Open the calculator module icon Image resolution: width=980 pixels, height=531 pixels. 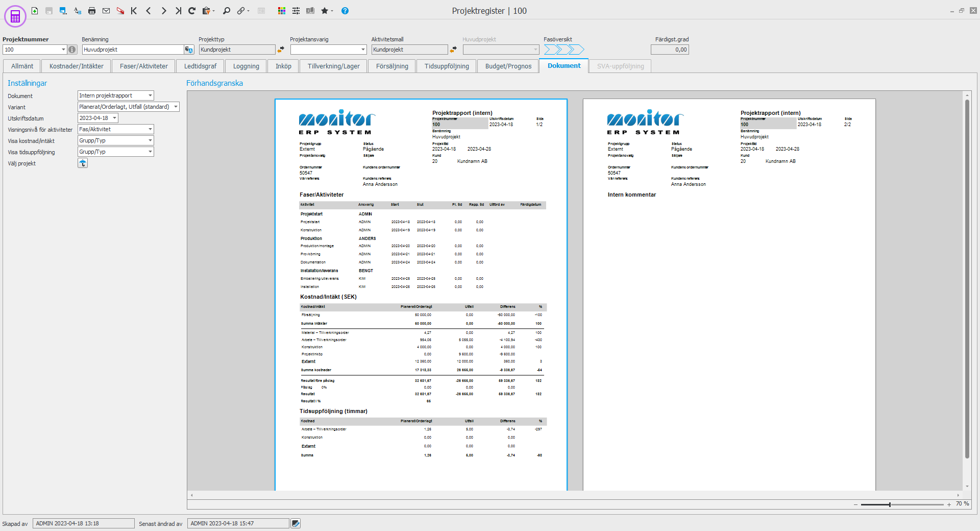(15, 16)
